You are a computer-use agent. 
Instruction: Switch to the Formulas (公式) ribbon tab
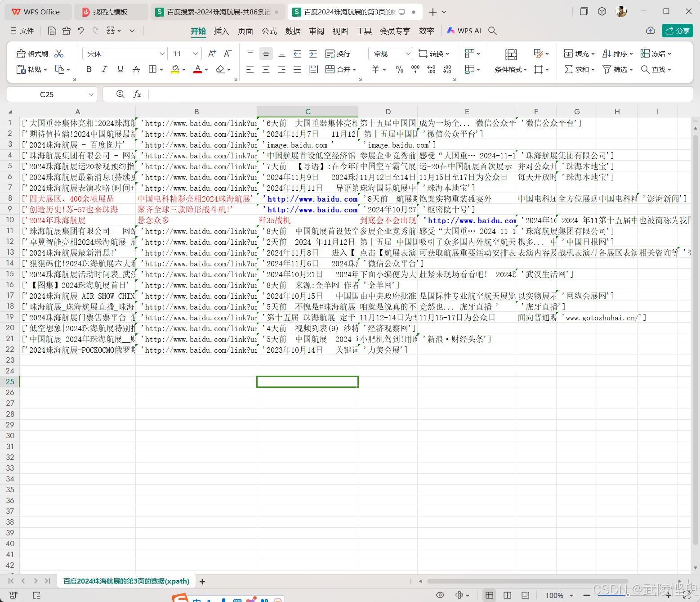269,31
